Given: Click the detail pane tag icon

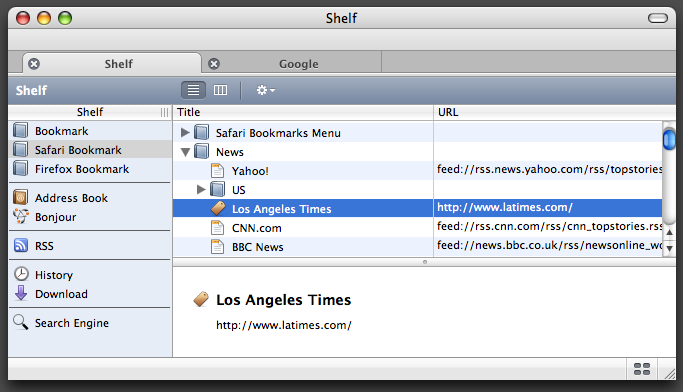Looking at the screenshot, I should [x=201, y=299].
